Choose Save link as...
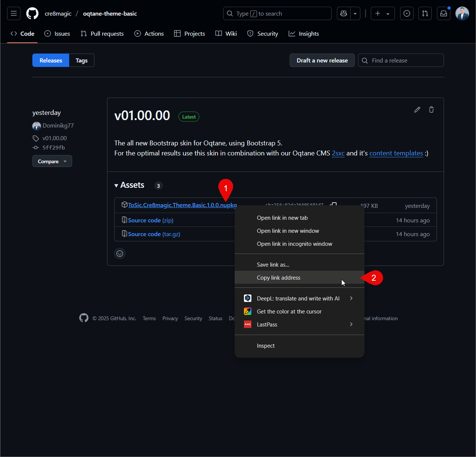The image size is (476, 457). coord(299,265)
